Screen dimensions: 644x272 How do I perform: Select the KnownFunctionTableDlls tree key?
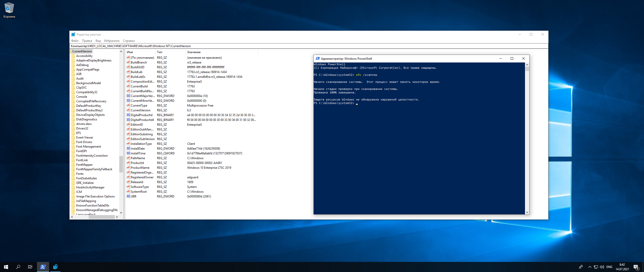point(93,206)
